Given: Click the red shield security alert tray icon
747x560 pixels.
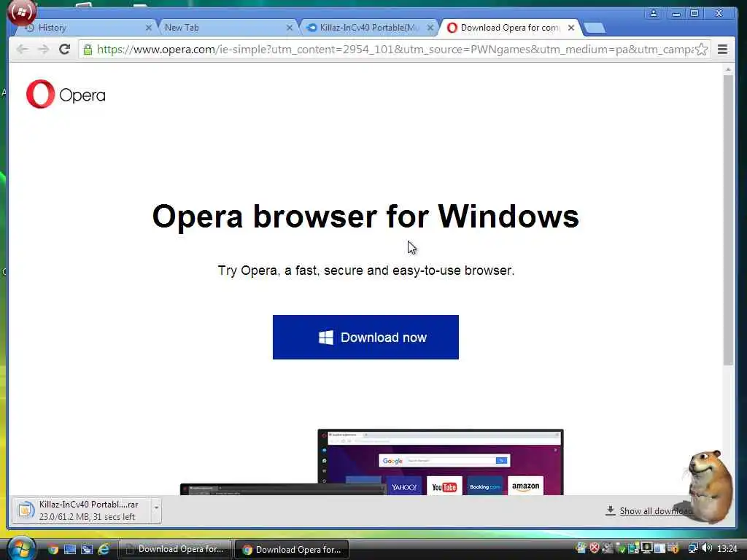Looking at the screenshot, I should point(594,548).
